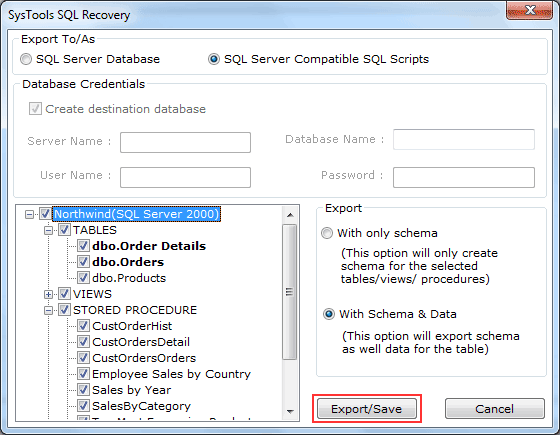Screen dimensions: 560x435
Task: Collapse the Northwind root tree node
Action: (30, 214)
